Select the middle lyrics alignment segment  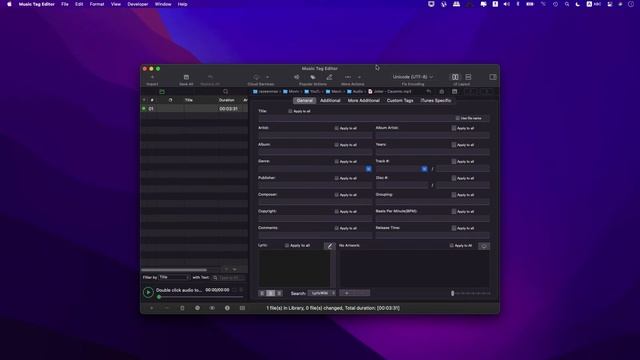[x=271, y=293]
